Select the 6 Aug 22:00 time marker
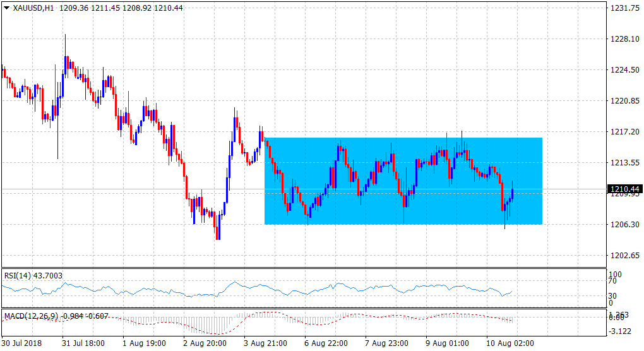 click(326, 343)
